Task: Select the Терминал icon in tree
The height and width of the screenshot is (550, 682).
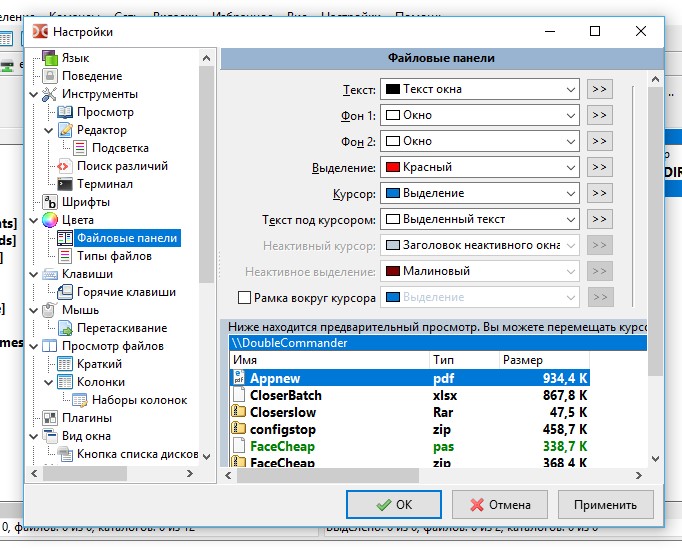Action: pos(65,184)
